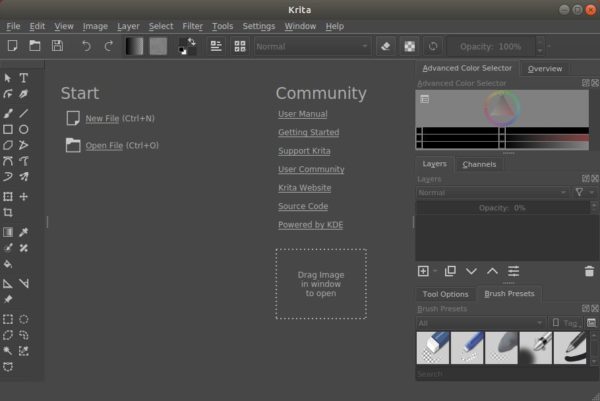600x401 pixels.
Task: Open the blending mode Normal dropdown in toolbar
Action: [x=312, y=47]
